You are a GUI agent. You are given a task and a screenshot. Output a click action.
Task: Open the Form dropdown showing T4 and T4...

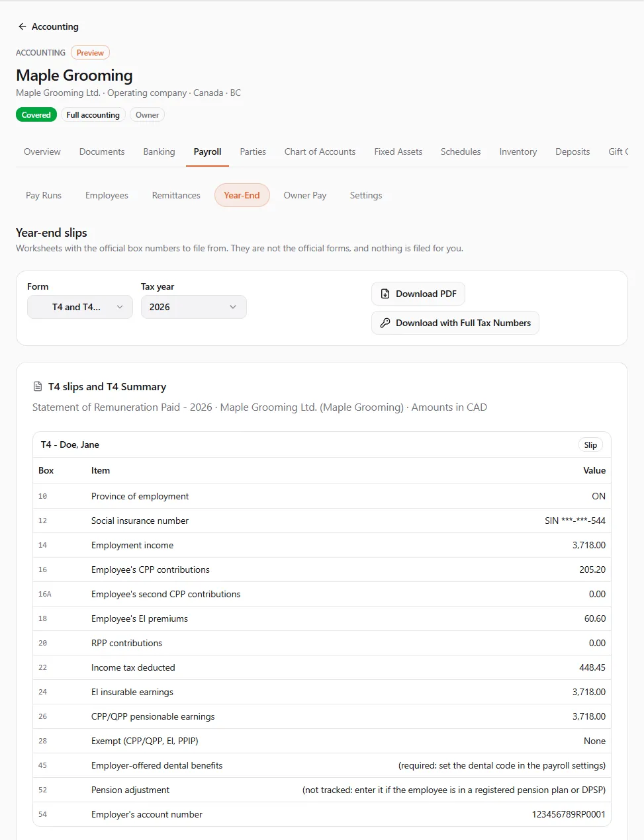point(80,307)
